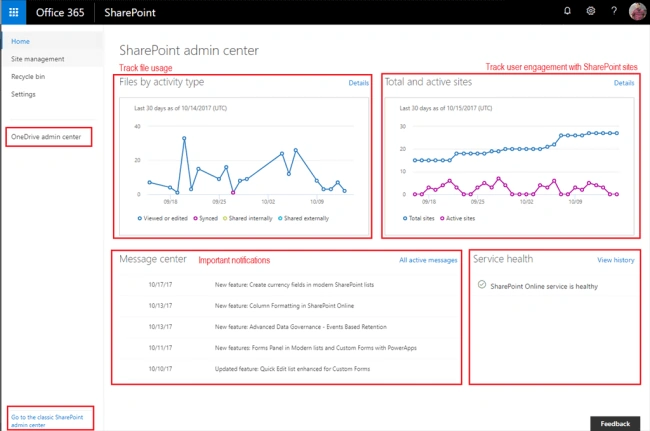Click 'Last 30 days as of 10/15/2017 (UTC)' label
This screenshot has height=431, width=650.
[446, 108]
